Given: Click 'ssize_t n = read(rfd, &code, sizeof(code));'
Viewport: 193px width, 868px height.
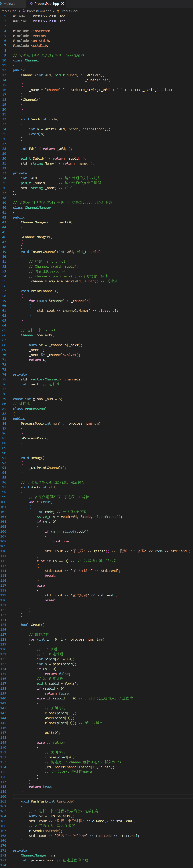Looking at the screenshot, I should (79, 517).
